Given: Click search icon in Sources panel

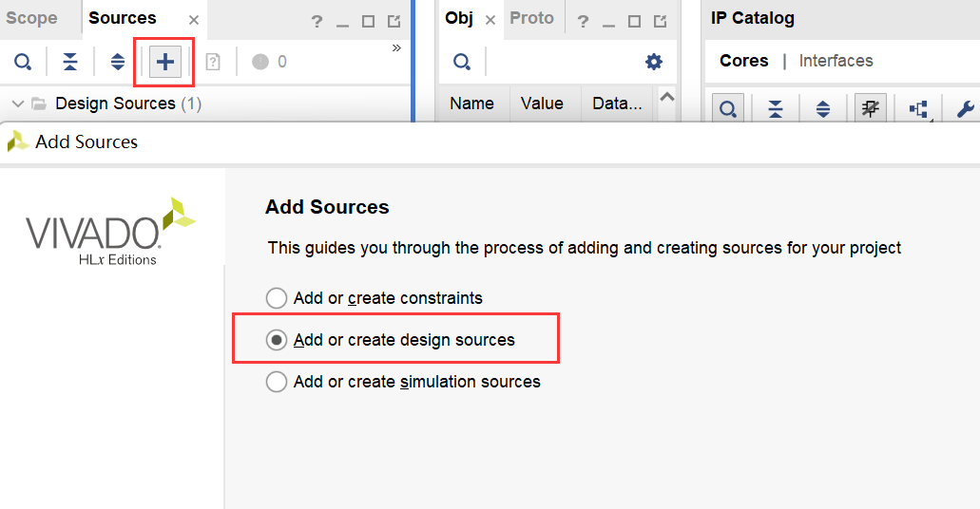Looking at the screenshot, I should (23, 62).
